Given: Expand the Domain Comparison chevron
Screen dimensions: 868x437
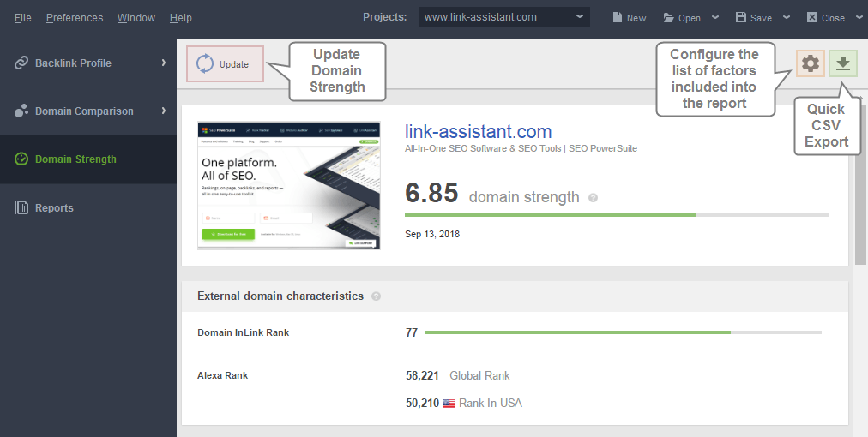Looking at the screenshot, I should coord(163,111).
